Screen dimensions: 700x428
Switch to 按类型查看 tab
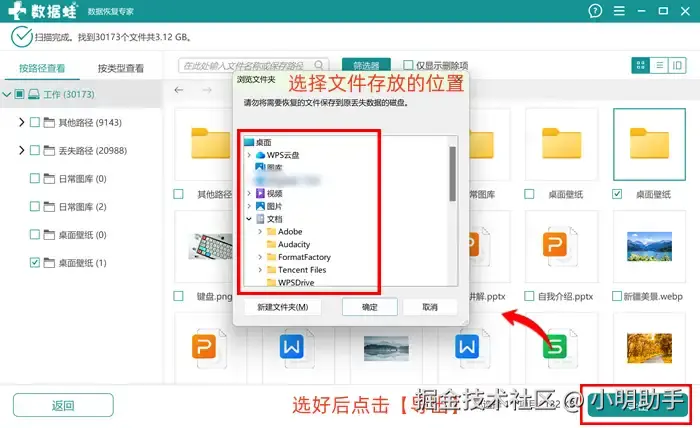121,68
